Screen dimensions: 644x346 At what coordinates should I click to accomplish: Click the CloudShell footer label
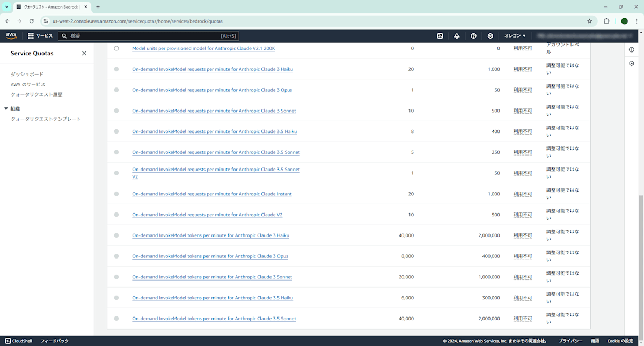pyautogui.click(x=23, y=341)
